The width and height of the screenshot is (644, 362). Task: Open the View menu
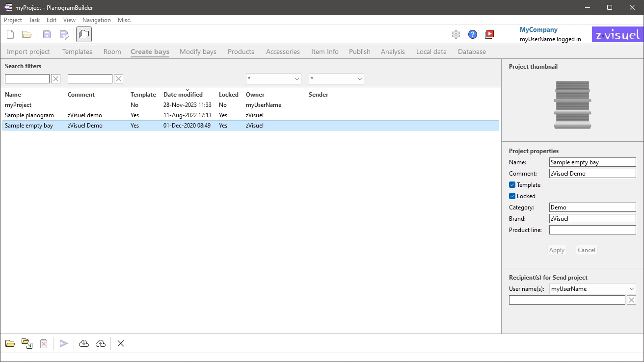coord(69,20)
